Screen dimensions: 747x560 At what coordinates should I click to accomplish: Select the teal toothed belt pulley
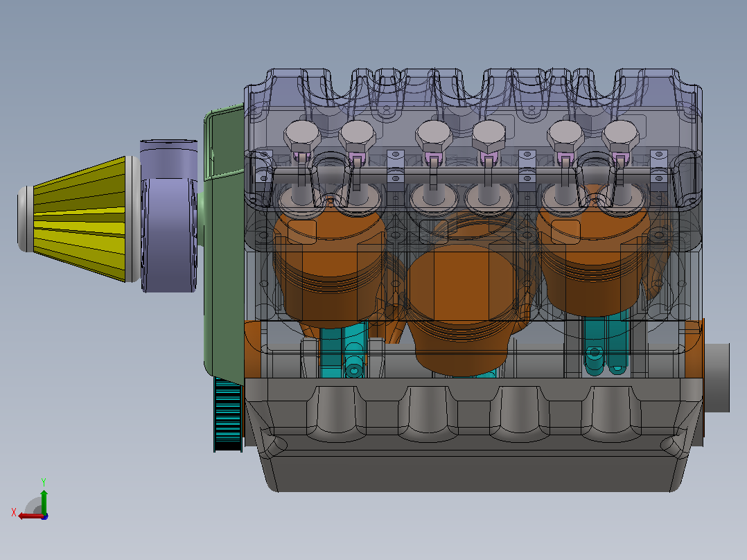coord(228,414)
